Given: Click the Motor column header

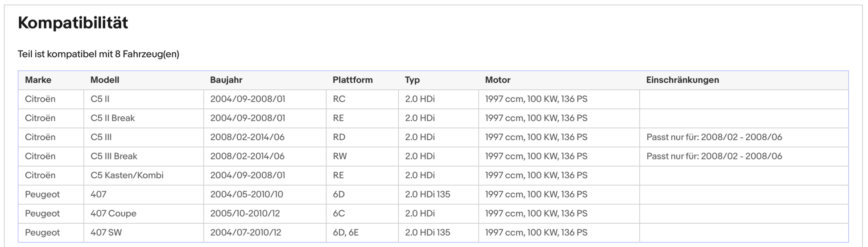Looking at the screenshot, I should coord(497,80).
